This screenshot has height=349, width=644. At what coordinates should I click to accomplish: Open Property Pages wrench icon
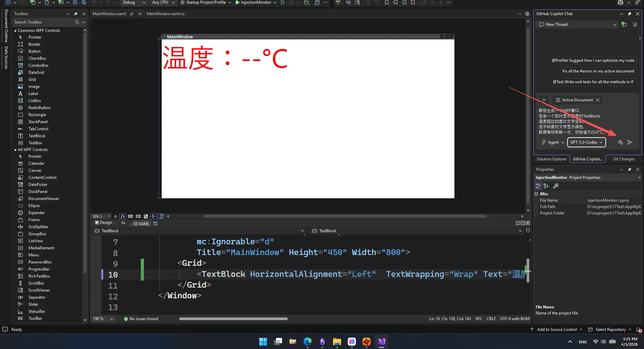click(x=556, y=186)
